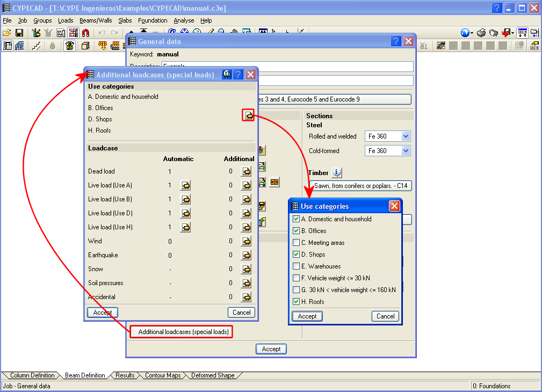Check G. 30 kN < vehicle weight checkbox

[296, 289]
